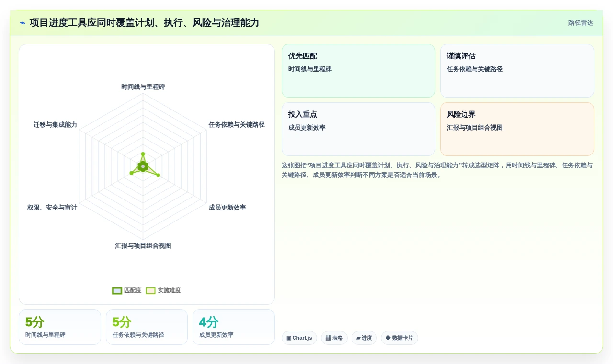The height and width of the screenshot is (364, 613).
Task: Toggle the 实施难度 legend swatch
Action: click(150, 290)
